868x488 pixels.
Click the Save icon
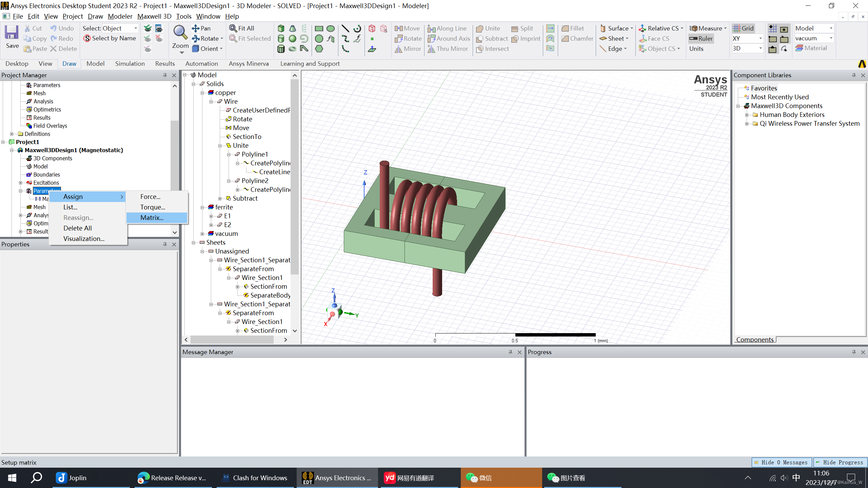(12, 33)
